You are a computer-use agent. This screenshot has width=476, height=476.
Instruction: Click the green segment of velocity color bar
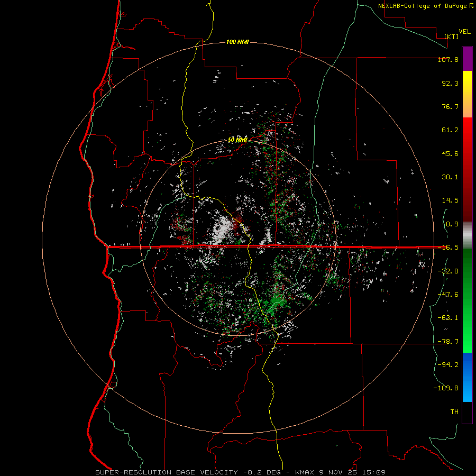(467, 300)
